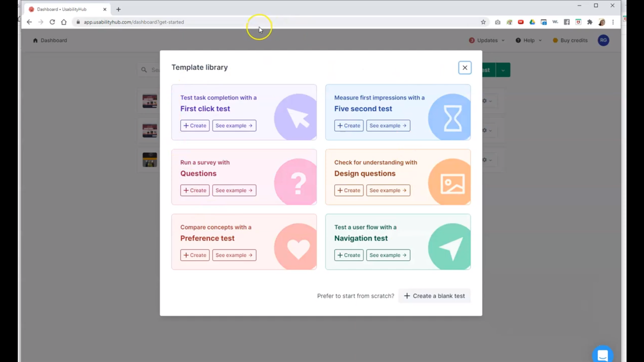Click the Design questions image icon
Image resolution: width=644 pixels, height=362 pixels.
click(452, 183)
